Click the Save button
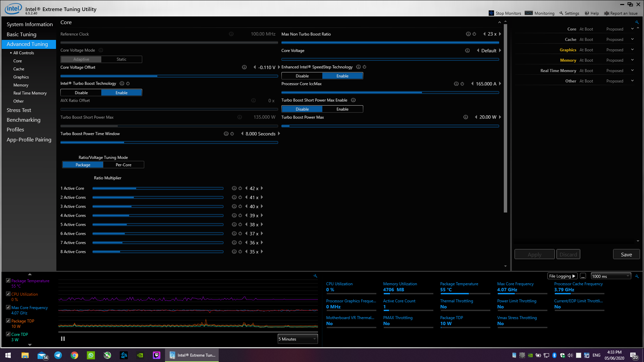This screenshot has height=362, width=644. [626, 254]
